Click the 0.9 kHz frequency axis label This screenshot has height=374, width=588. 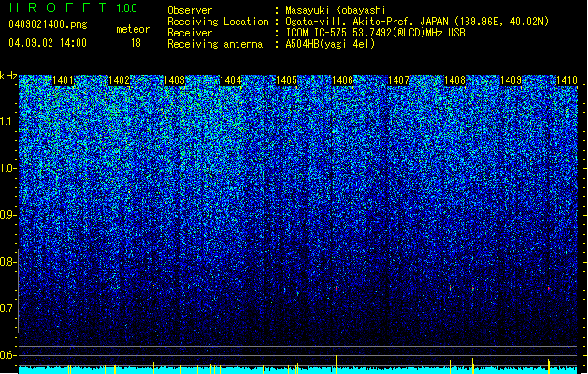[x=8, y=215]
